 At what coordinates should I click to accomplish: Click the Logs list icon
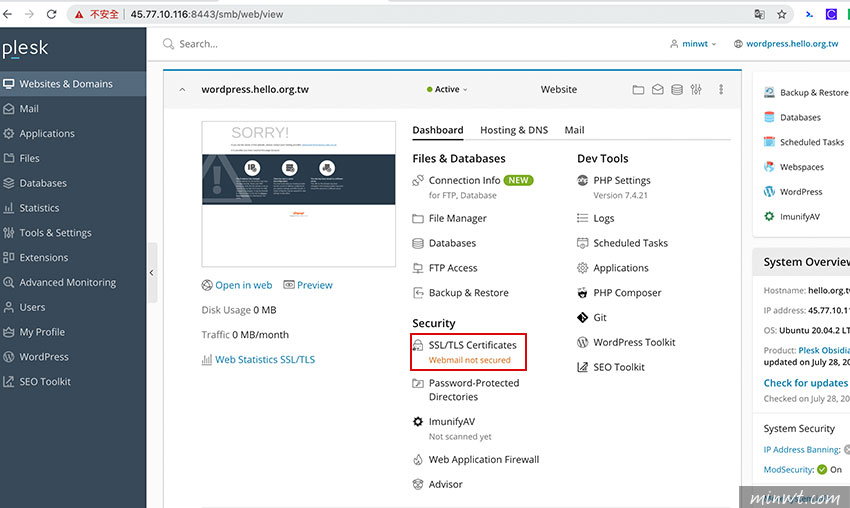pos(583,218)
